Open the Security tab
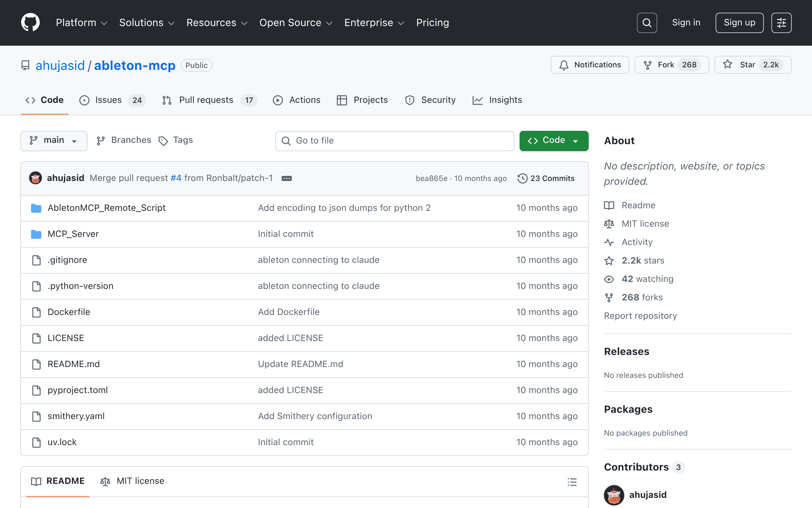Viewport: 812px width, 508px height. [x=430, y=100]
